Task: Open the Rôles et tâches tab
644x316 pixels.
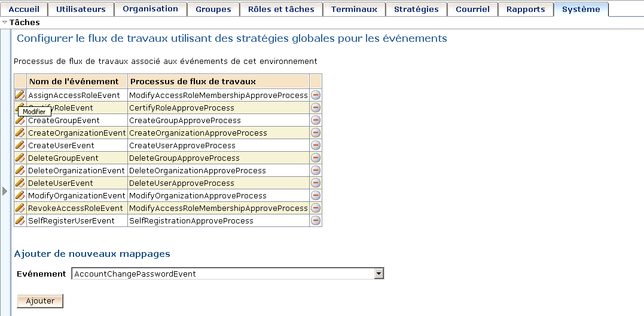Action: click(x=280, y=9)
